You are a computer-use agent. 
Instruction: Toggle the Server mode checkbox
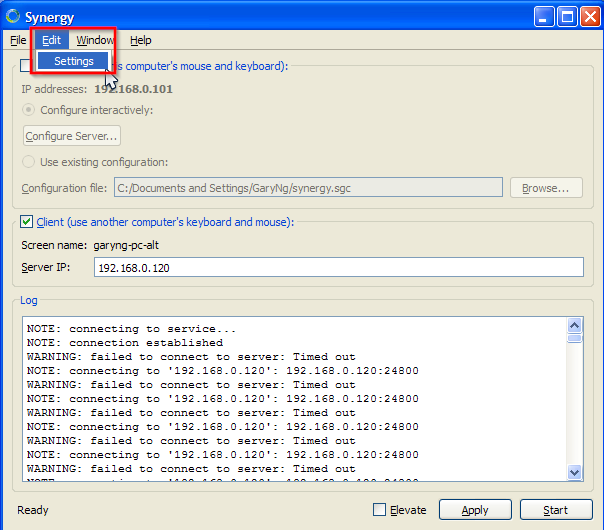coord(25,65)
